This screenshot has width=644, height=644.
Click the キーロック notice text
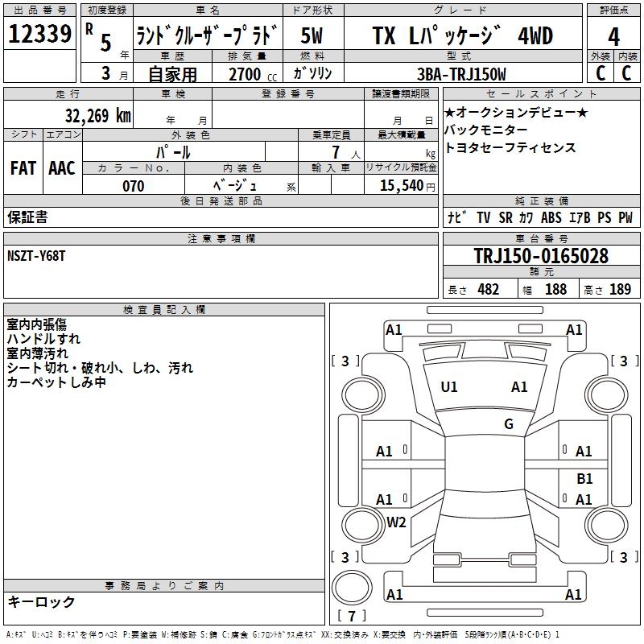pos(41,601)
